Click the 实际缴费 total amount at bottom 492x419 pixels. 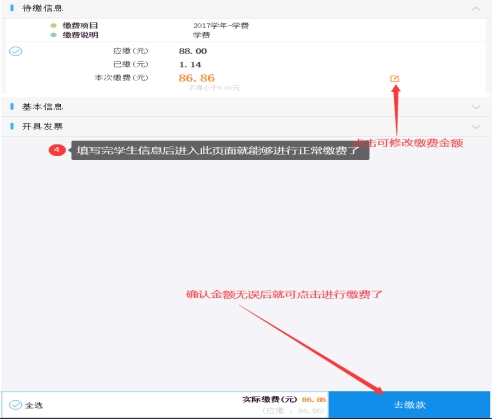[x=314, y=399]
